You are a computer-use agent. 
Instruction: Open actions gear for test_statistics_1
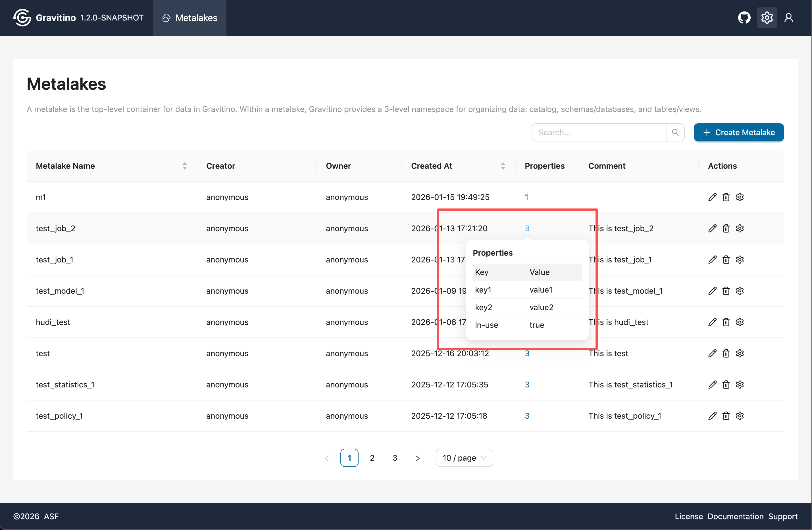click(740, 384)
